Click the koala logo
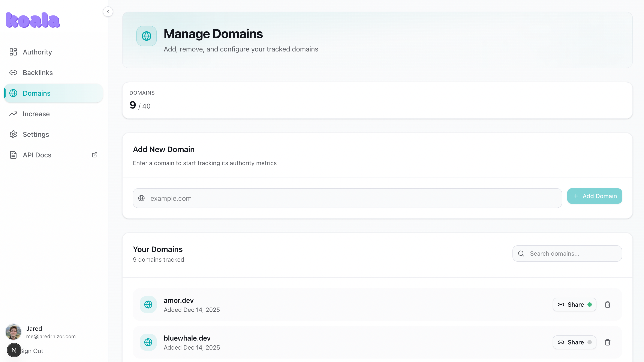Screen dimensions: 644x362 pos(33,20)
